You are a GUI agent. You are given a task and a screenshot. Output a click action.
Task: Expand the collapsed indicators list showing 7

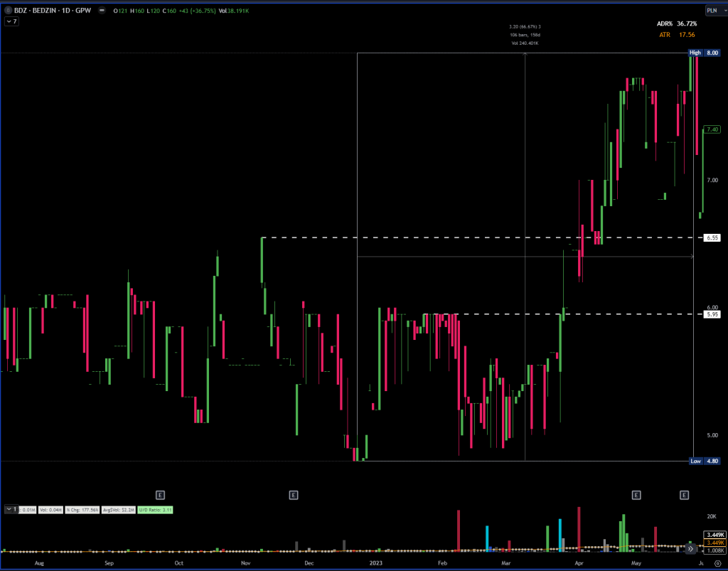point(11,22)
